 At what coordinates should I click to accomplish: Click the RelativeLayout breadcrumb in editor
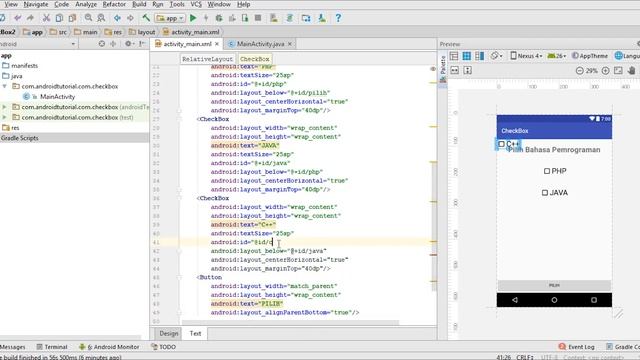[207, 59]
